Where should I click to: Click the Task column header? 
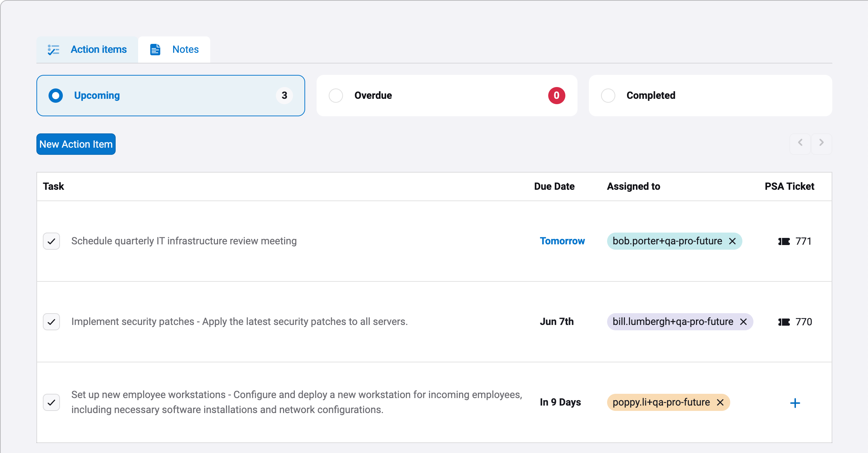click(54, 187)
